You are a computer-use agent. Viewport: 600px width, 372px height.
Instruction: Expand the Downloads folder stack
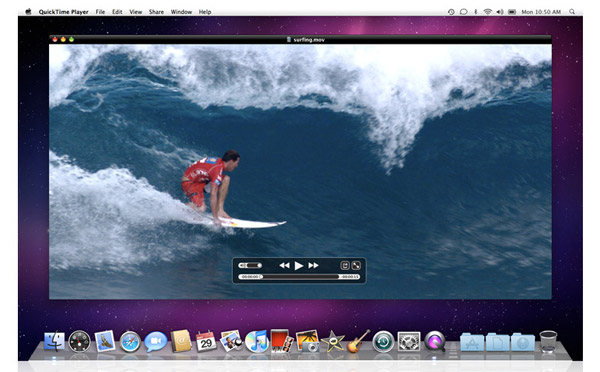(523, 342)
